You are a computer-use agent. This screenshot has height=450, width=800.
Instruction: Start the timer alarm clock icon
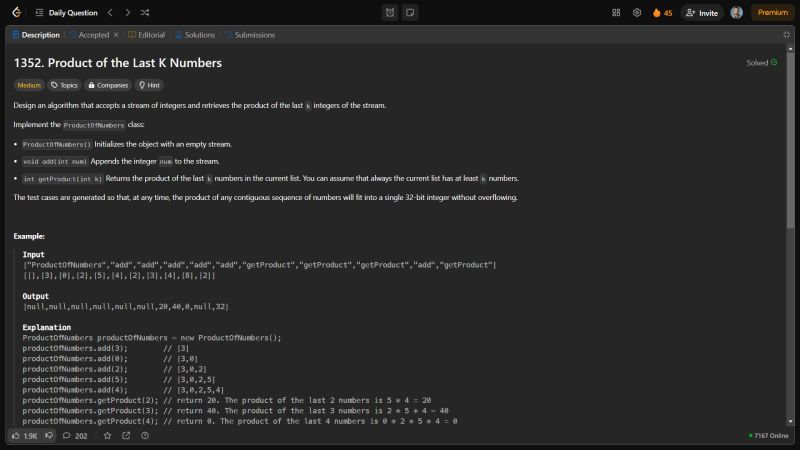tap(390, 13)
